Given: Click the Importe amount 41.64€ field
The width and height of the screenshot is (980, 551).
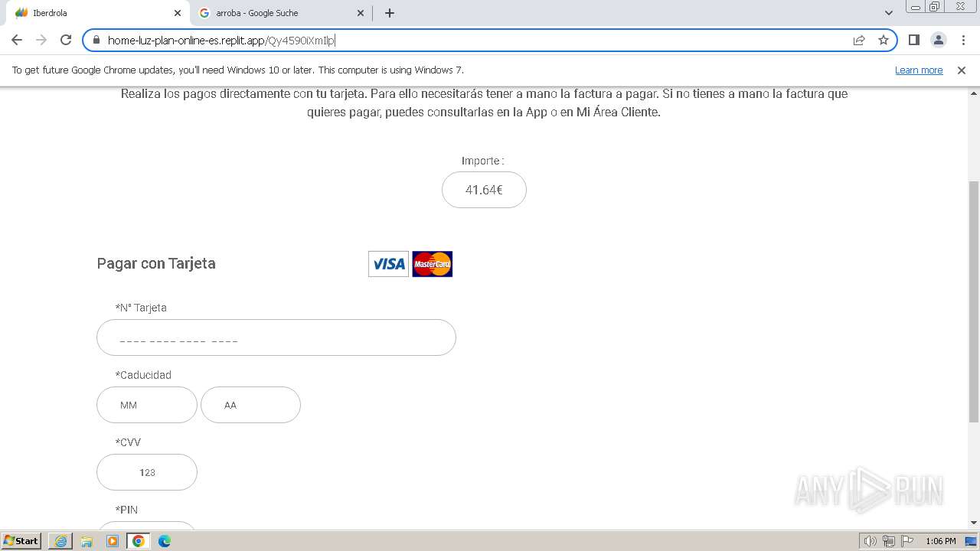Looking at the screenshot, I should pyautogui.click(x=484, y=190).
